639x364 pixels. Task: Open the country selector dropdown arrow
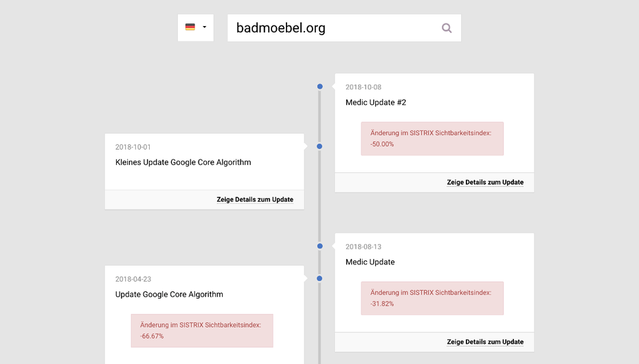click(205, 27)
